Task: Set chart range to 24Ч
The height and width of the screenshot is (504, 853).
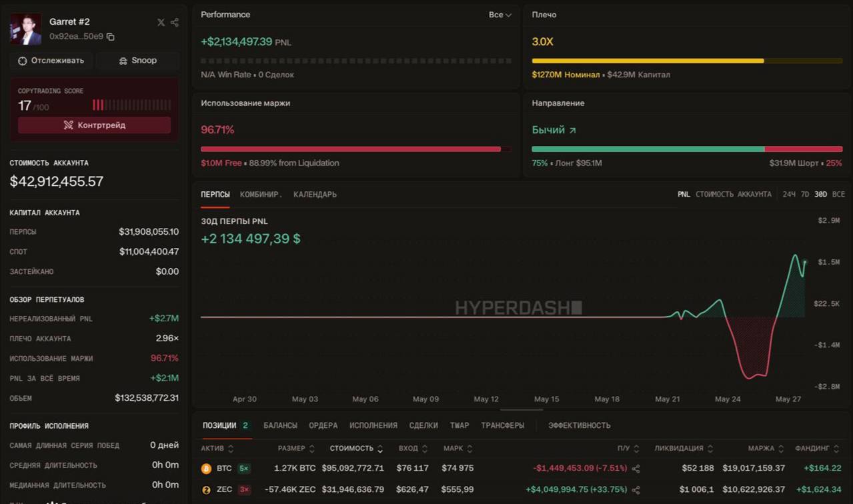Action: coord(789,195)
